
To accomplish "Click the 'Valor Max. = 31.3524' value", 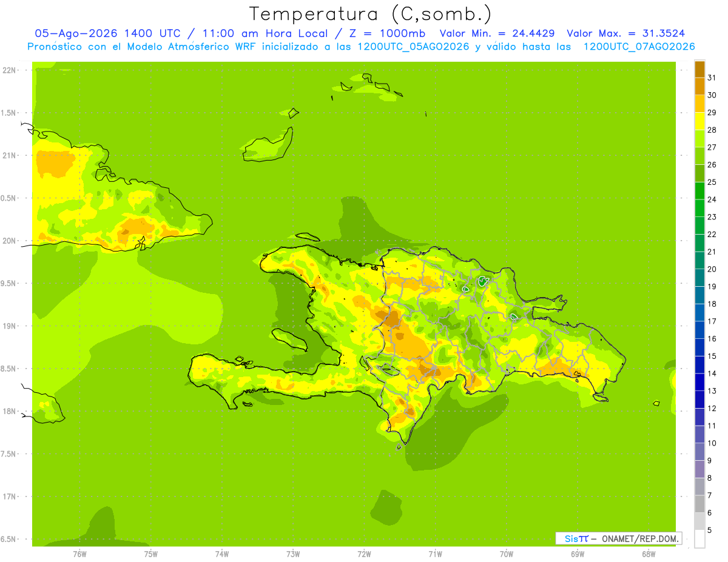I will click(626, 33).
